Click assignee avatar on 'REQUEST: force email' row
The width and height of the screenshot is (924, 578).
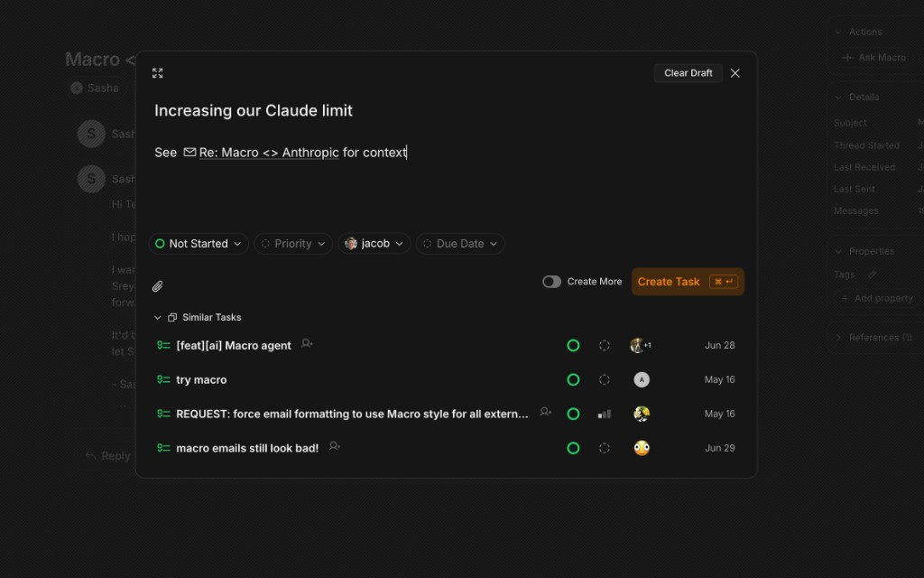pyautogui.click(x=642, y=414)
